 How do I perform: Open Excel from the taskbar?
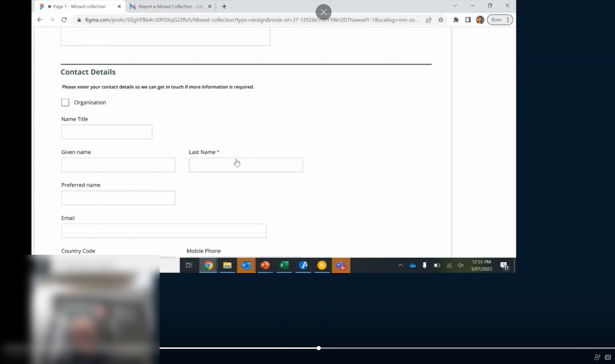284,266
